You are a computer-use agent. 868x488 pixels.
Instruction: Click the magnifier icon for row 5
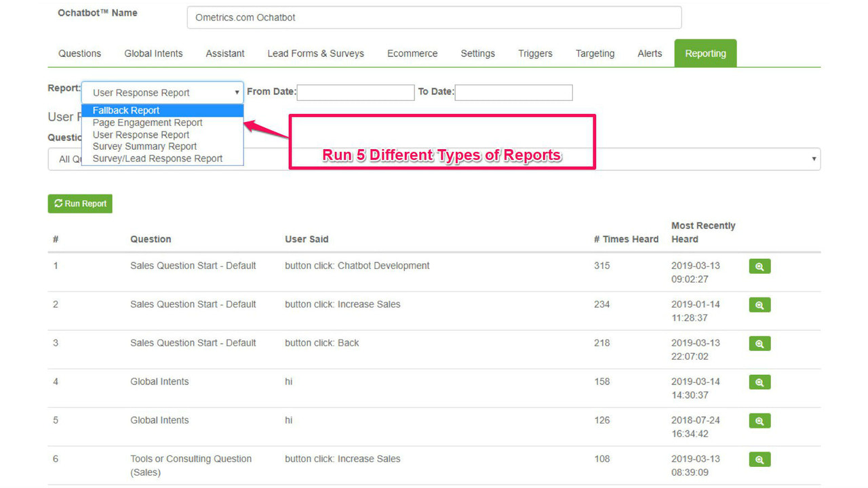tap(759, 420)
